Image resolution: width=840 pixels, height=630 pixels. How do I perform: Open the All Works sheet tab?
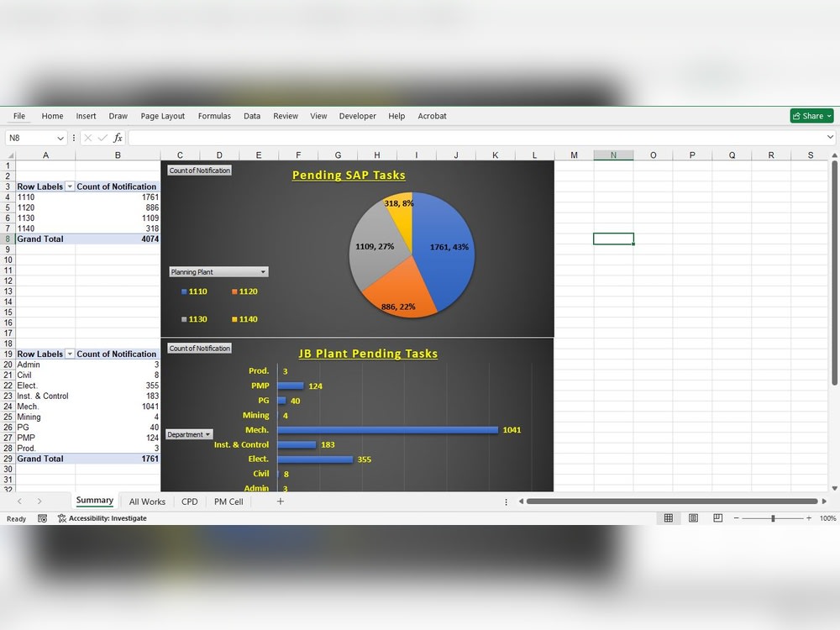pos(147,501)
